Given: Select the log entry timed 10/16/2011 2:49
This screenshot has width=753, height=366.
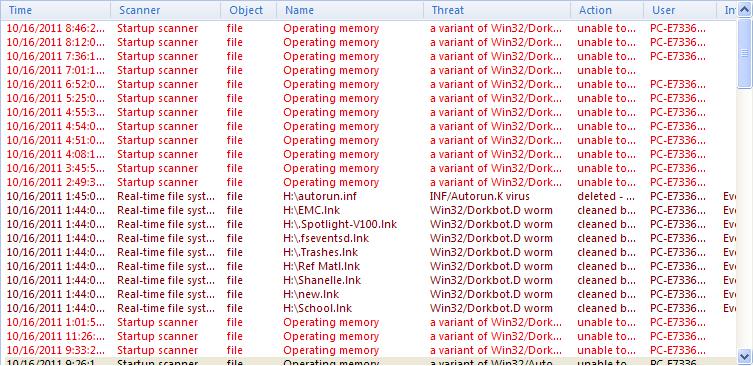Looking at the screenshot, I should (369, 182).
